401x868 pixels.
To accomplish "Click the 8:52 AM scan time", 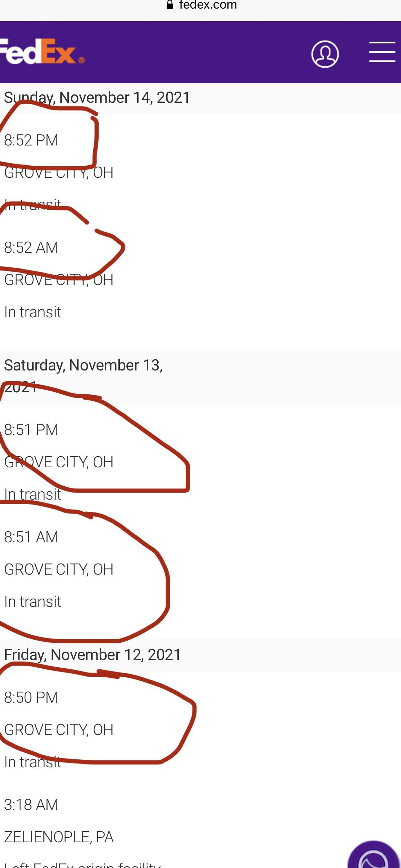I will click(31, 248).
